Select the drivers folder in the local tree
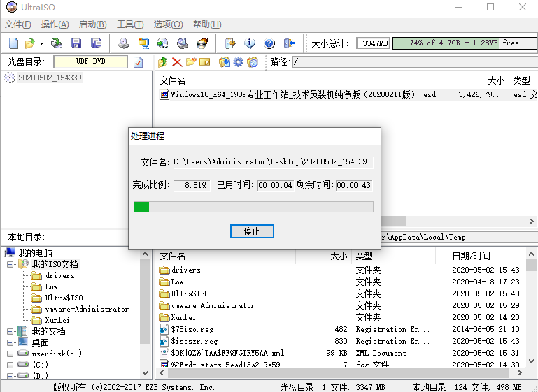The width and height of the screenshot is (538, 392). click(59, 275)
